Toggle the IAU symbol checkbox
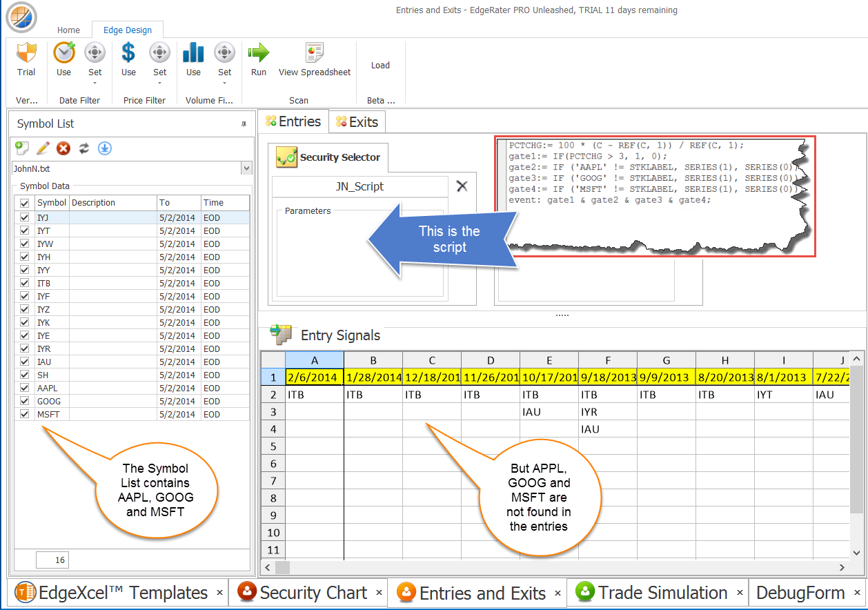868x610 pixels. point(25,362)
